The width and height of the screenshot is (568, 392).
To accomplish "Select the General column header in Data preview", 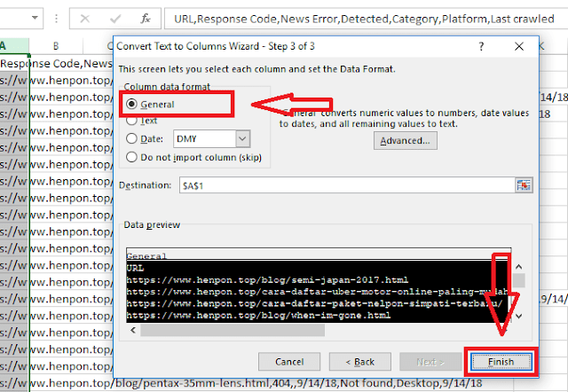I will (x=146, y=255).
